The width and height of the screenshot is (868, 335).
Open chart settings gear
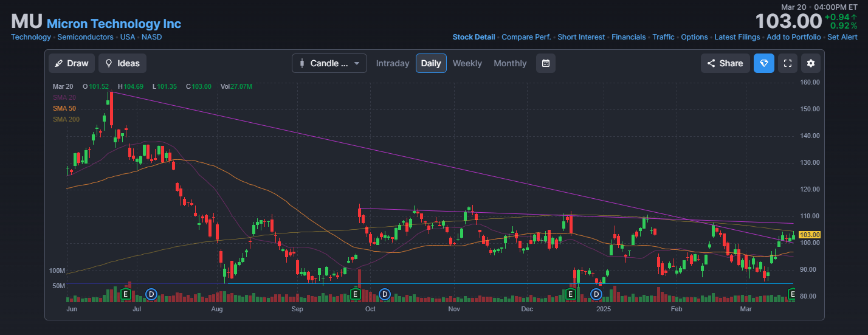pyautogui.click(x=811, y=63)
